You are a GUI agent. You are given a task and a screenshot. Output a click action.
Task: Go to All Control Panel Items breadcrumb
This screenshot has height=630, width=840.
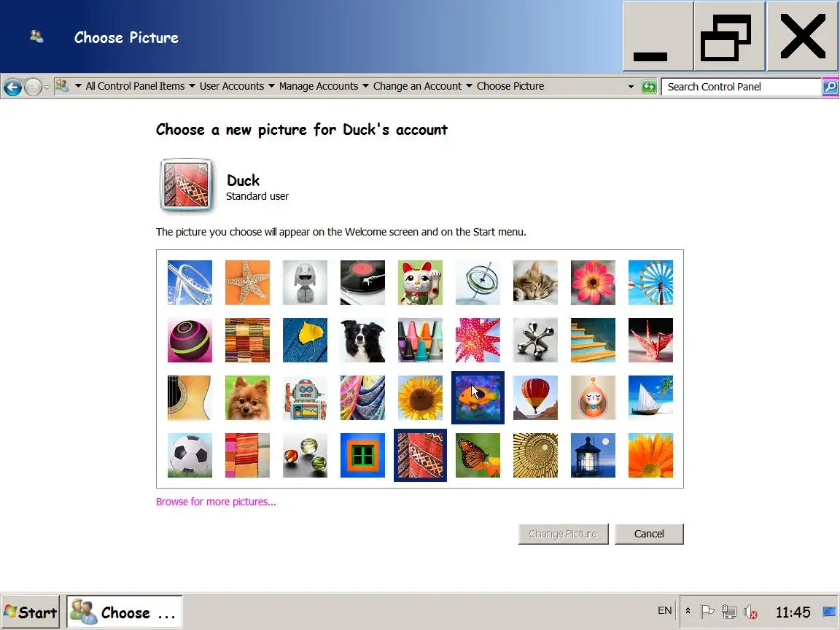point(135,86)
